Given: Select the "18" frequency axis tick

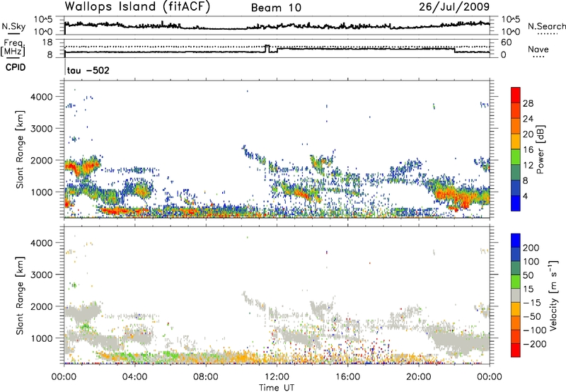Looking at the screenshot, I should pos(47,42).
